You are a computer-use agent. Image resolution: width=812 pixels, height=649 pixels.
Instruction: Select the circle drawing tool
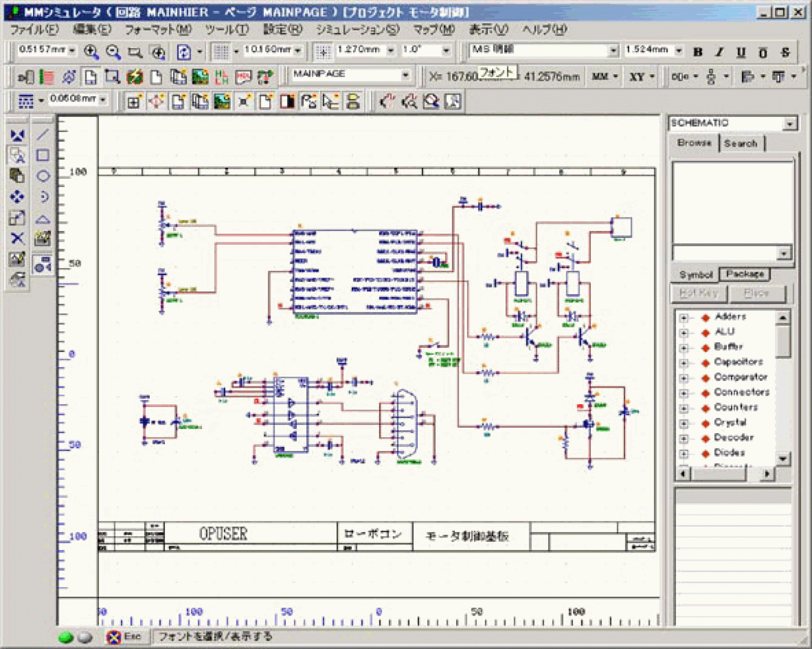(43, 176)
